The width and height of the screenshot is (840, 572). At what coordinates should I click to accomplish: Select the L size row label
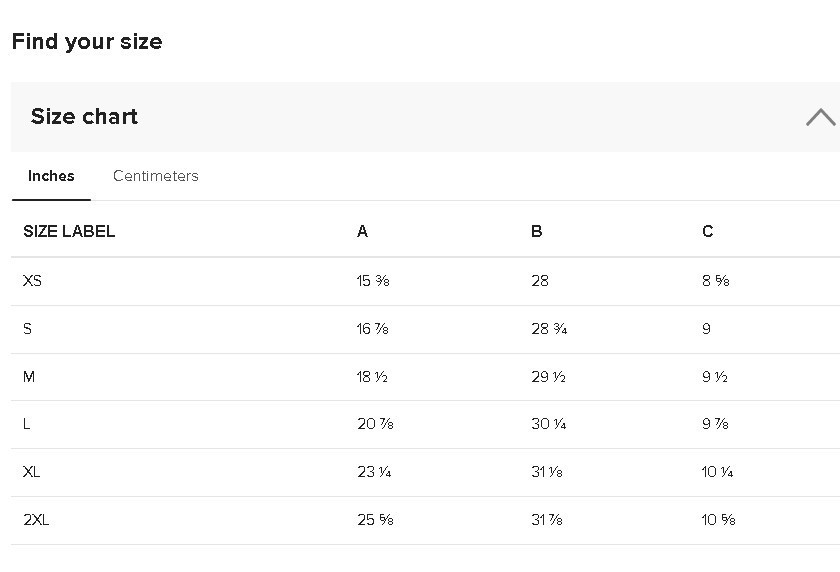26,424
